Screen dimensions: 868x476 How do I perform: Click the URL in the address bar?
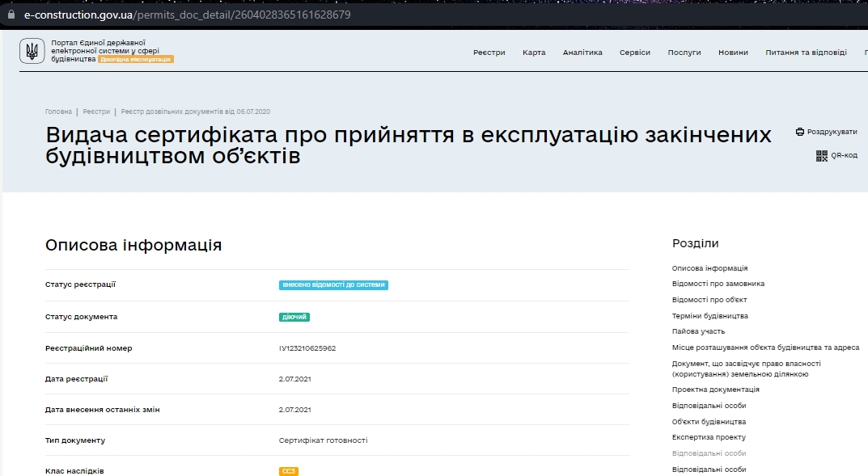(187, 15)
